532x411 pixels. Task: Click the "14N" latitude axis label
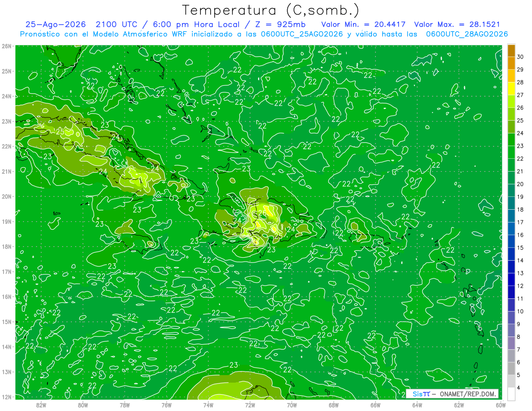pos(8,347)
